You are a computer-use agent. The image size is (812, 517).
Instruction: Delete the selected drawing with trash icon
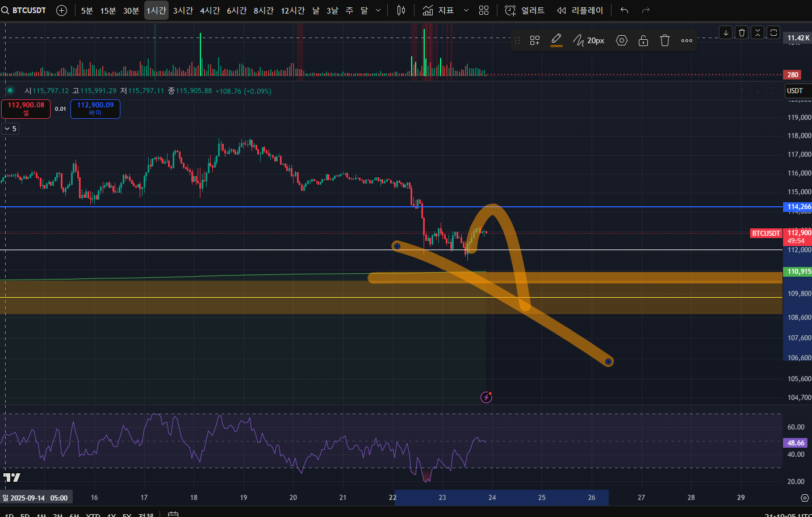(x=665, y=40)
